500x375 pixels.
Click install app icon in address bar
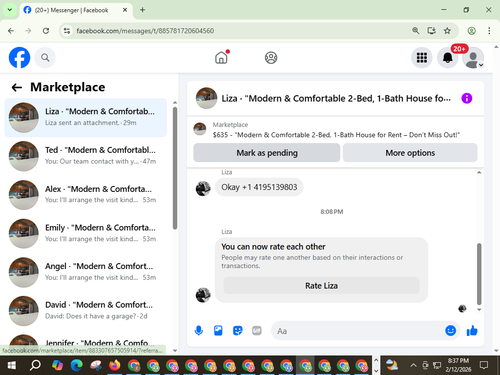(431, 31)
